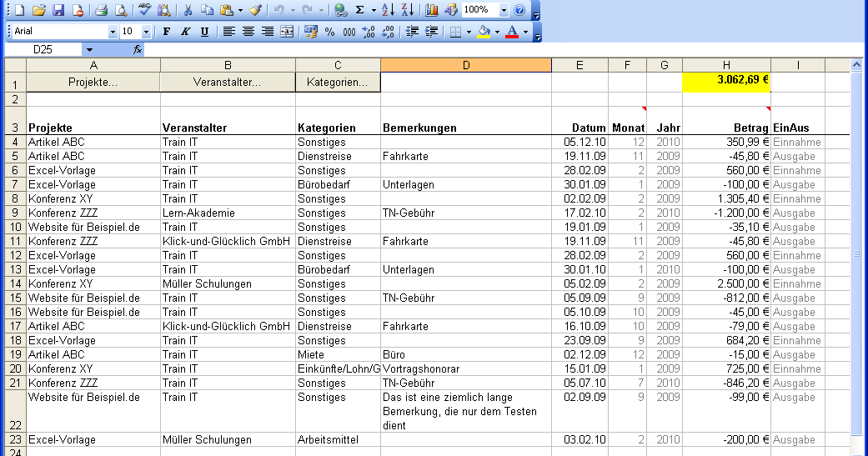Open the 100% zoom dropdown

pyautogui.click(x=503, y=10)
